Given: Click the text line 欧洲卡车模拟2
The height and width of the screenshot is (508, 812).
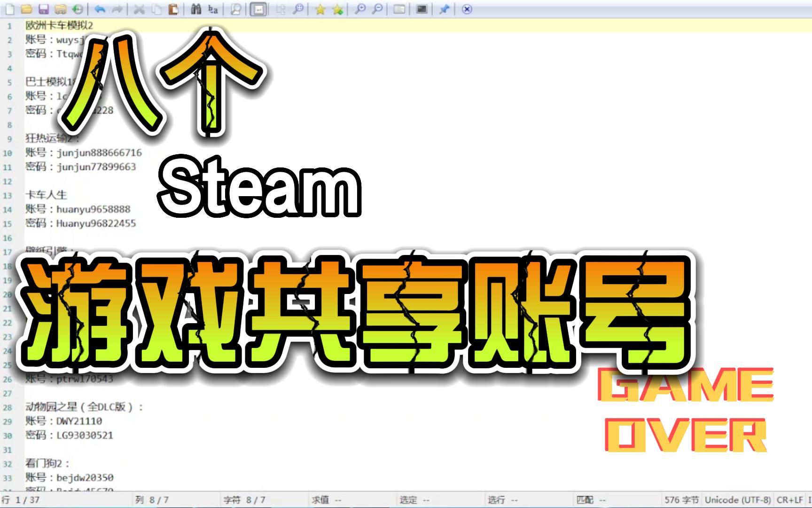Looking at the screenshot, I should (x=59, y=25).
